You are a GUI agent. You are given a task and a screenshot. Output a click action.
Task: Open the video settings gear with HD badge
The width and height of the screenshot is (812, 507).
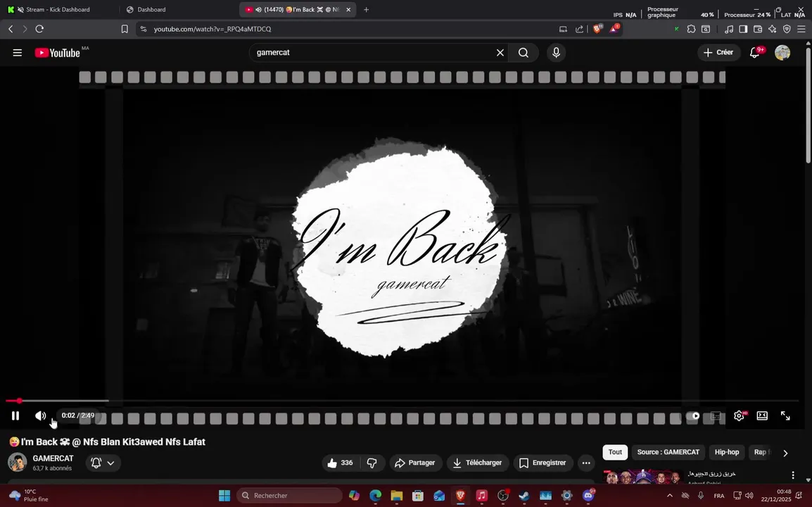point(740,415)
